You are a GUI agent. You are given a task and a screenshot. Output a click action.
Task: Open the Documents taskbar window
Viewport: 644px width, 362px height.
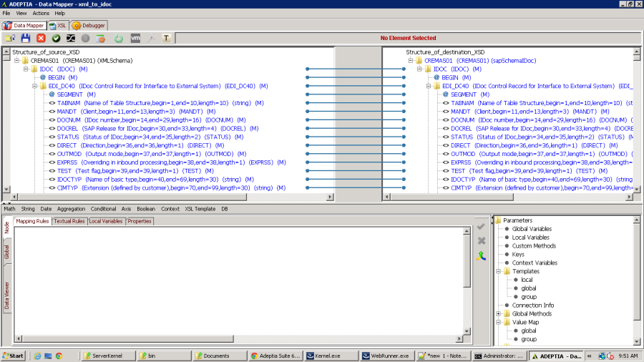coord(220,356)
